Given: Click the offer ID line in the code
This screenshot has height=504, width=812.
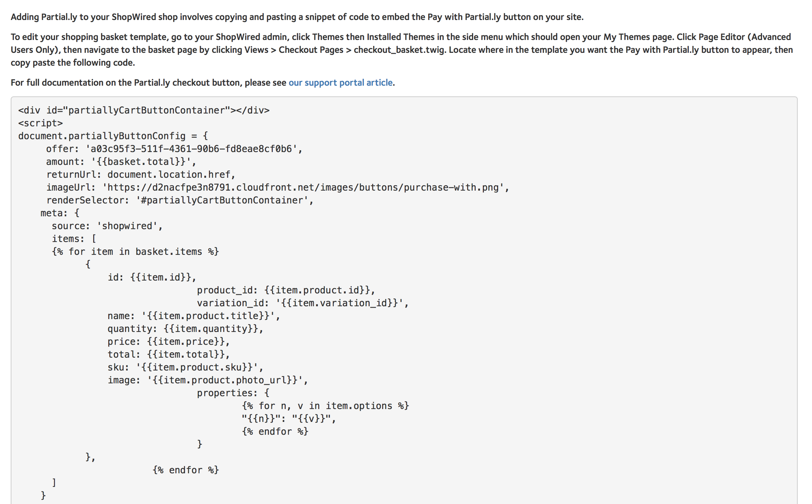Looking at the screenshot, I should [174, 149].
